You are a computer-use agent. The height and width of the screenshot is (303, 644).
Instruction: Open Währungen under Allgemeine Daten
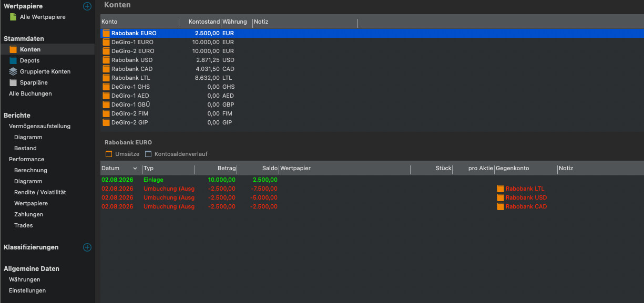coord(25,279)
